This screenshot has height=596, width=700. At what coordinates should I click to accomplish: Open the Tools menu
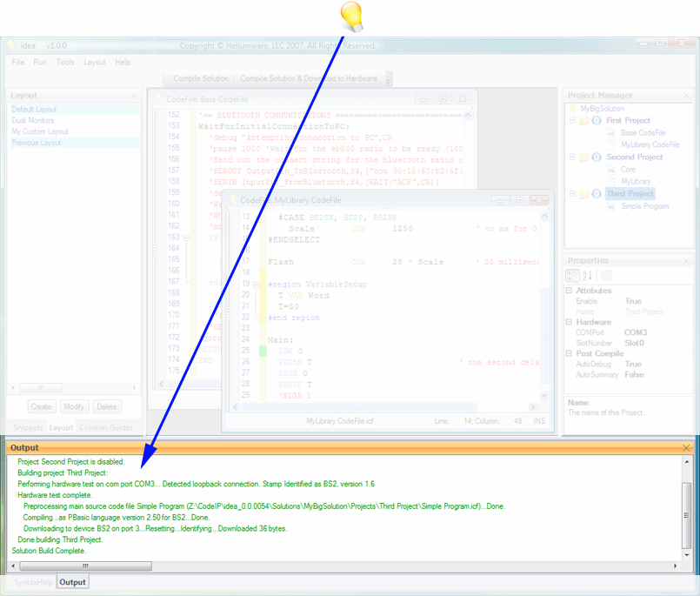point(64,62)
